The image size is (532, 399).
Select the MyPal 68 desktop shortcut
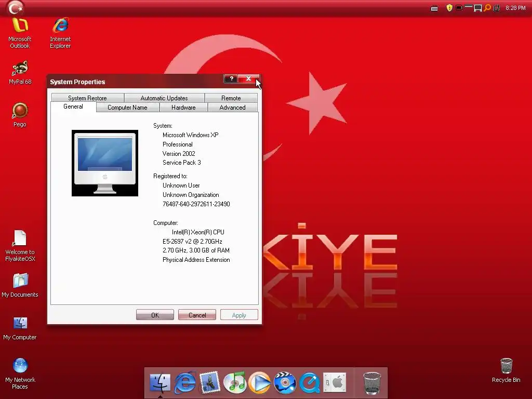[20, 73]
